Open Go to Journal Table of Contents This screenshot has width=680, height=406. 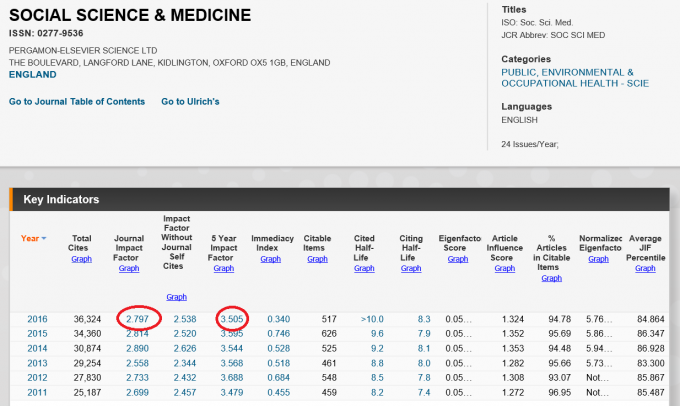tap(77, 102)
